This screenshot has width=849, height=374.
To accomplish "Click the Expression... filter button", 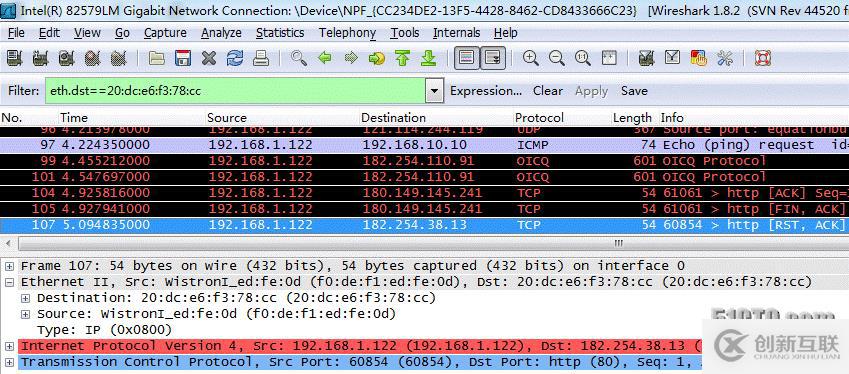I will (x=486, y=91).
